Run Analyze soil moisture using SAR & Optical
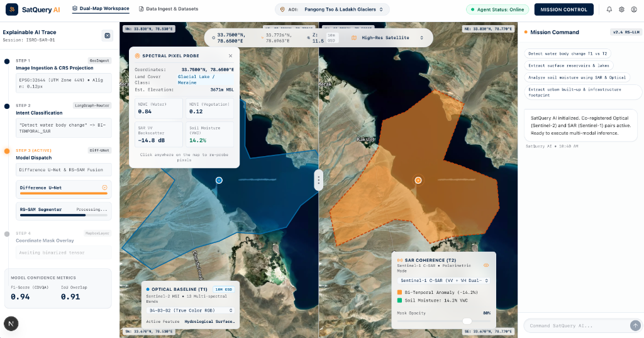Viewport: 644px width, 338px height. click(x=577, y=77)
